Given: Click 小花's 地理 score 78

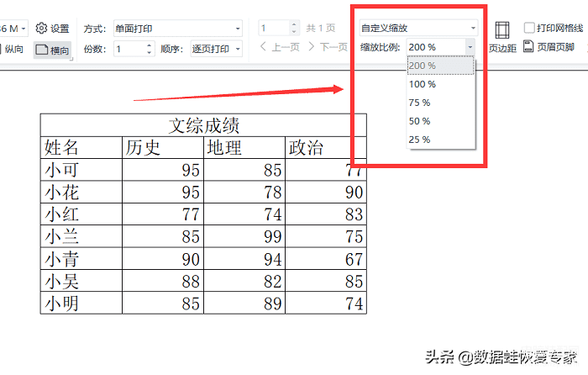Looking at the screenshot, I should pyautogui.click(x=244, y=193).
